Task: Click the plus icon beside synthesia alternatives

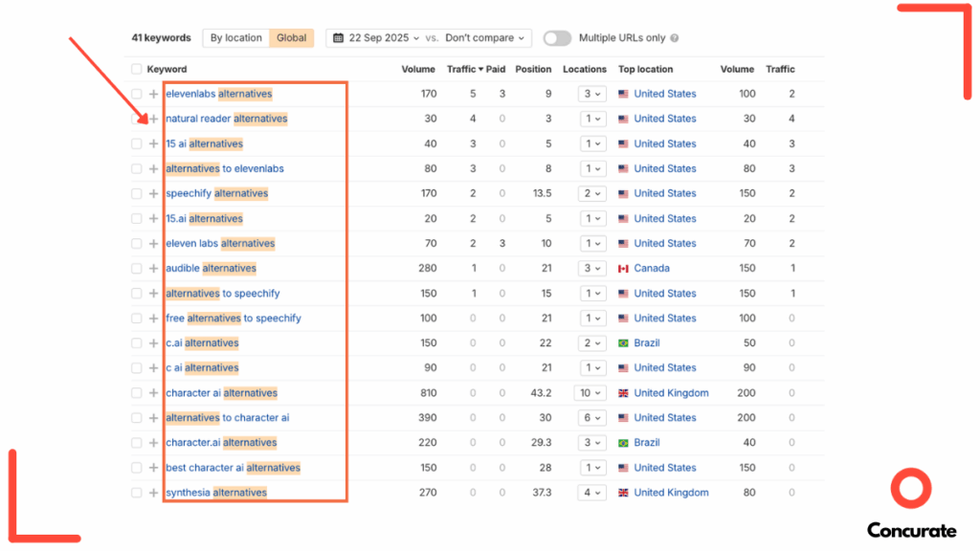Action: (x=153, y=493)
